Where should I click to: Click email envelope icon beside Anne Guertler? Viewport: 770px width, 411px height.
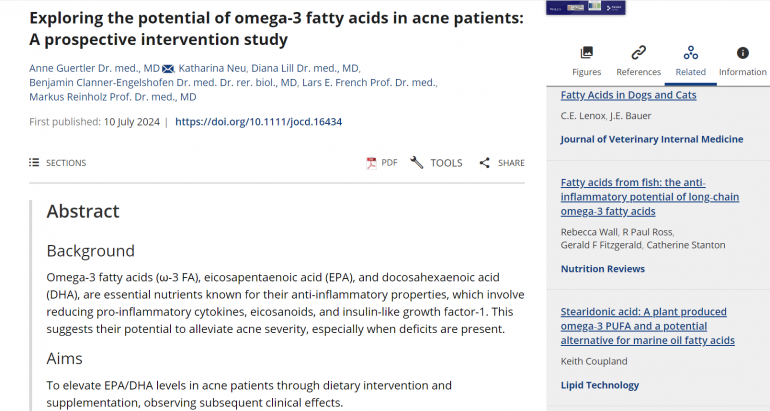[168, 68]
